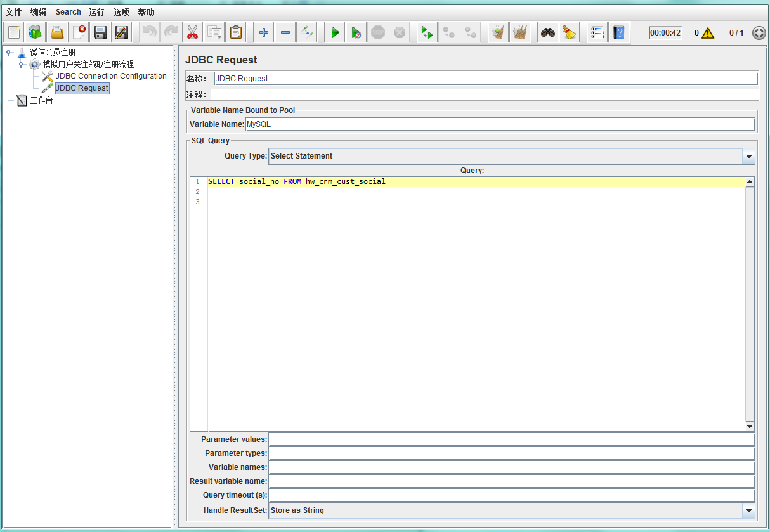Expand all nodes with plus icon
770x532 pixels.
264,32
